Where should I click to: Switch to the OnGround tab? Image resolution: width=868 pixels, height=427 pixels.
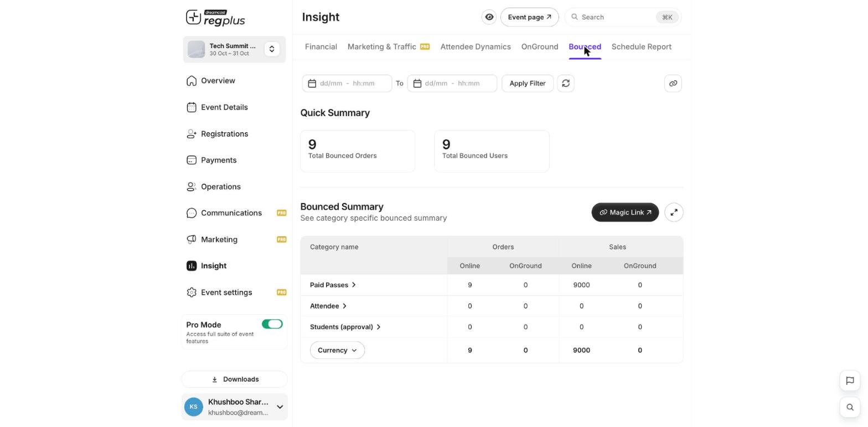click(540, 47)
